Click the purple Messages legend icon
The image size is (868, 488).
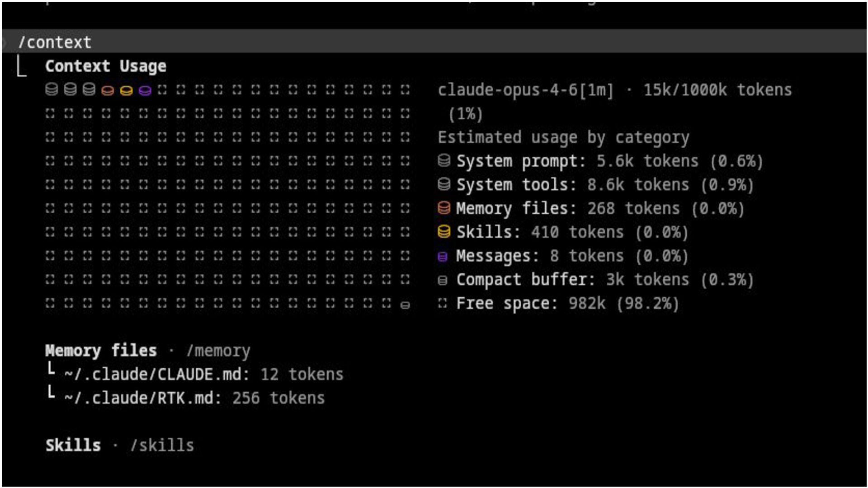443,257
